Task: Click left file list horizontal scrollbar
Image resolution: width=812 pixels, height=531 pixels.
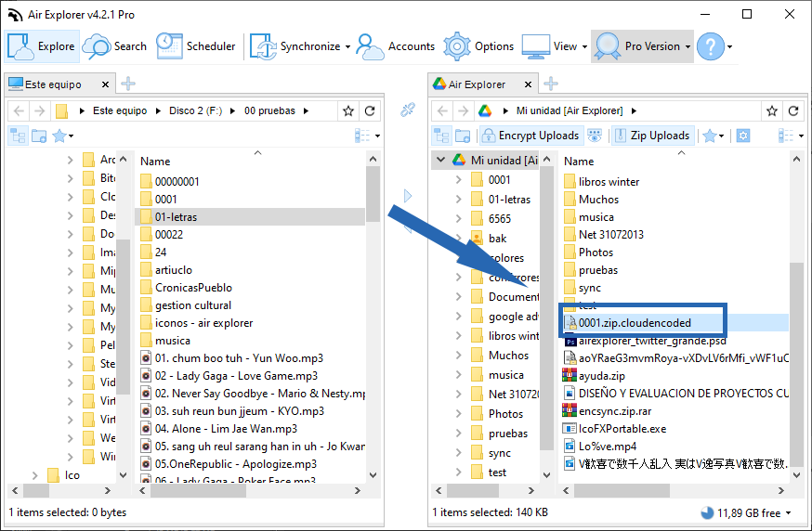Action: pyautogui.click(x=200, y=490)
